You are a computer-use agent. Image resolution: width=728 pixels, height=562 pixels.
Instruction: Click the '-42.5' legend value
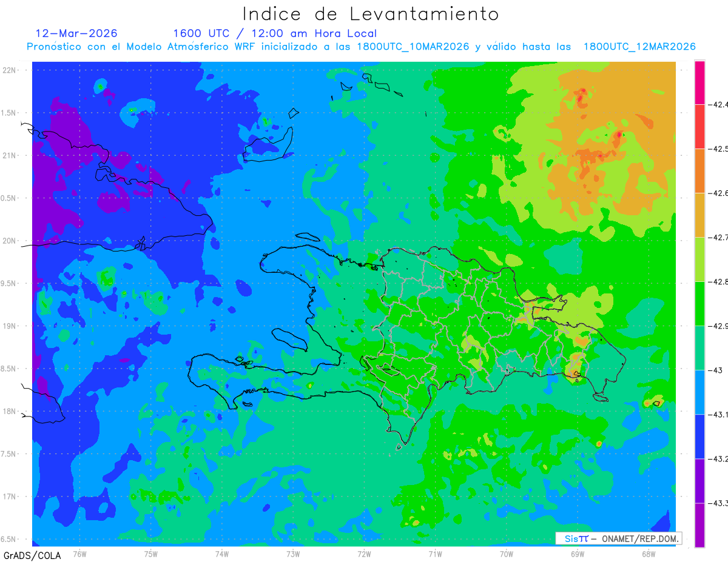tap(718, 149)
